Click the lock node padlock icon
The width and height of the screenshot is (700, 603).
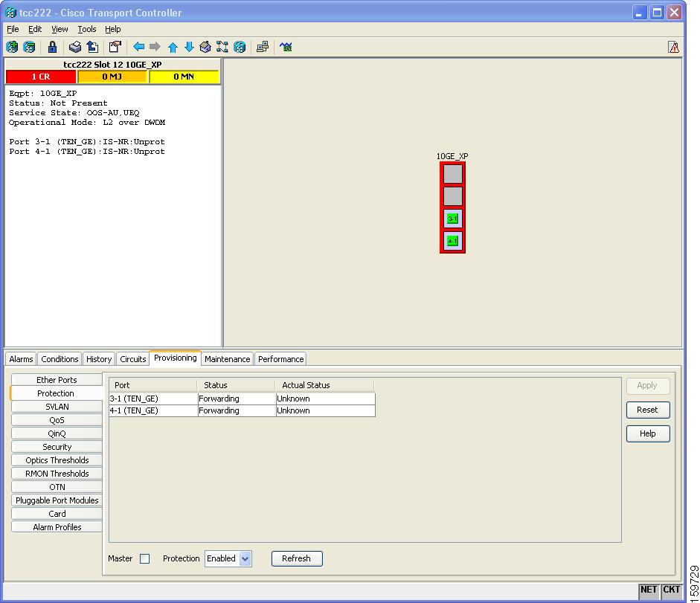(52, 47)
